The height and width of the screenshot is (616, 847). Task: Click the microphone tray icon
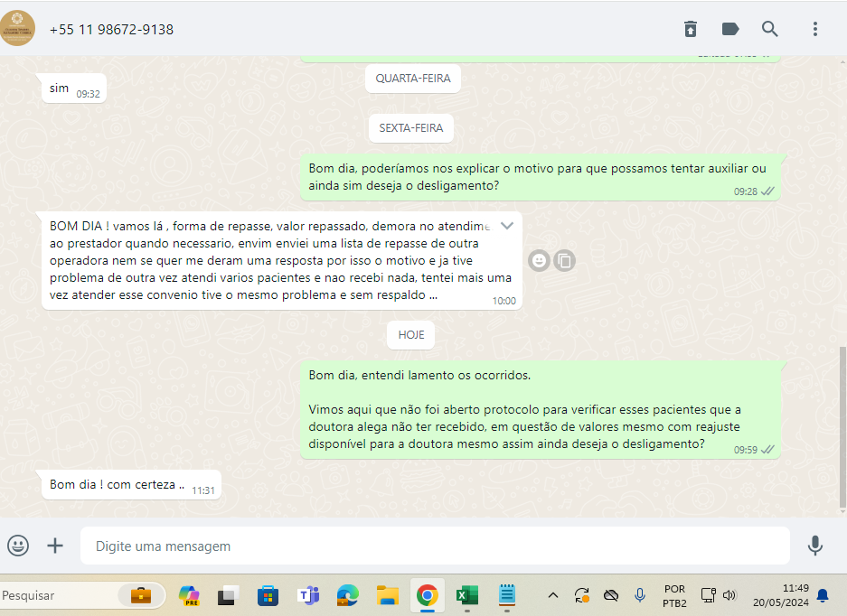(x=640, y=595)
